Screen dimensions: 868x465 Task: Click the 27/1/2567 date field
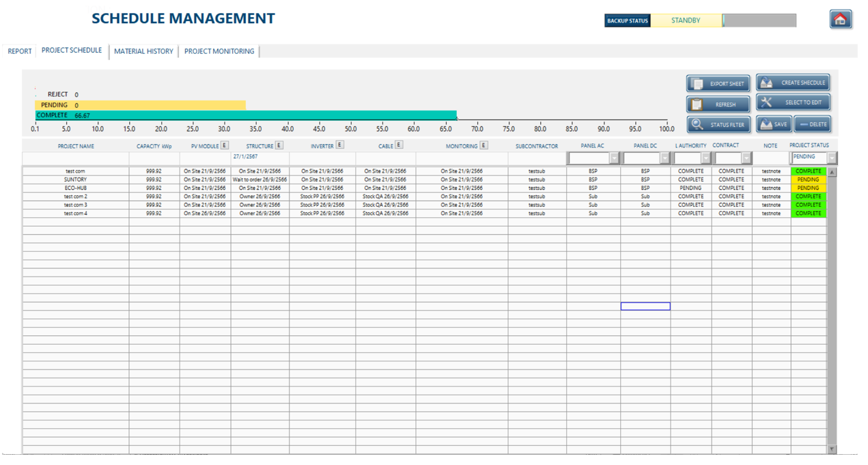[x=260, y=157]
